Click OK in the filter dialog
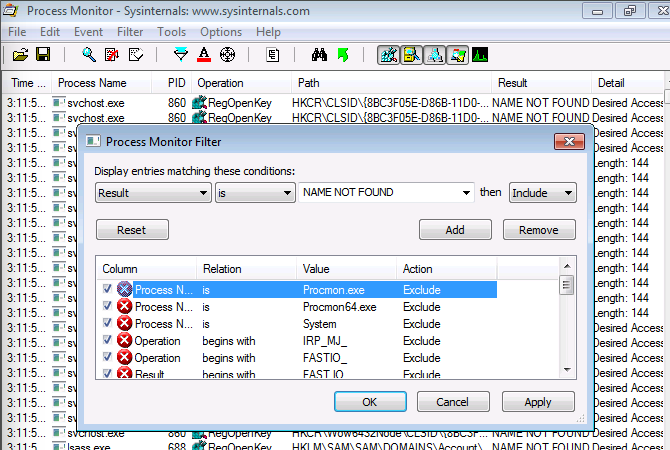670x450 pixels. pos(370,402)
